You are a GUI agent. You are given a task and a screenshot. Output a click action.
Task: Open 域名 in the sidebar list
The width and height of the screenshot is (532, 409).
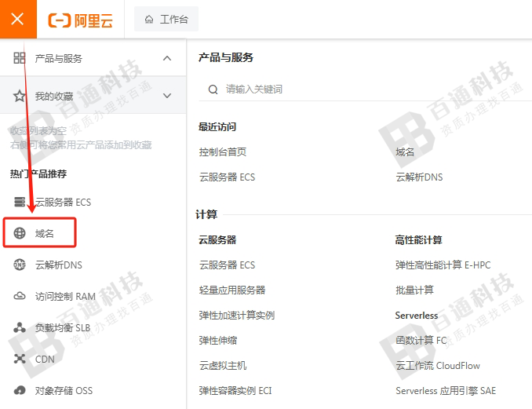click(x=45, y=233)
